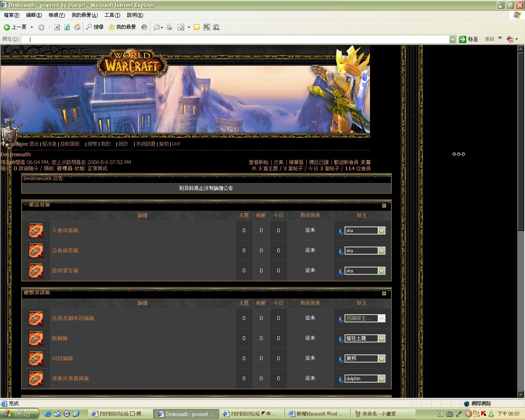Click the forum icon beside 貼圖區
Viewport: 525px width, 420px height.
click(x=36, y=338)
